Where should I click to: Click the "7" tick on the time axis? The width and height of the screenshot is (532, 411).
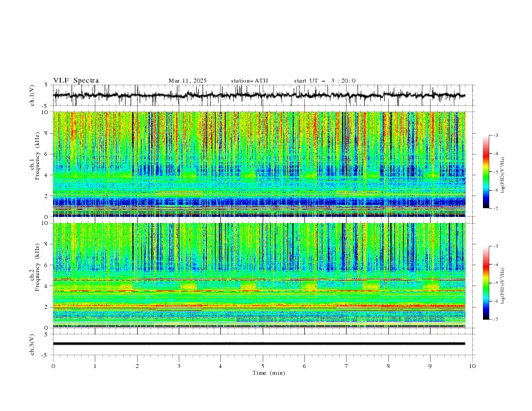(347, 366)
